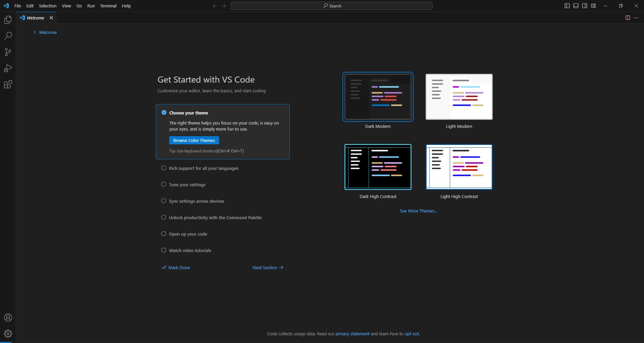Select the Light Modern theme
The width and height of the screenshot is (644, 343).
click(x=459, y=97)
